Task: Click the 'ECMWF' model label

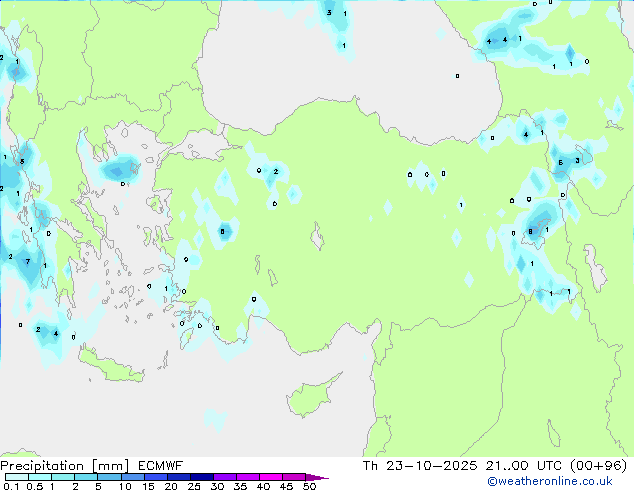Action: click(x=161, y=466)
